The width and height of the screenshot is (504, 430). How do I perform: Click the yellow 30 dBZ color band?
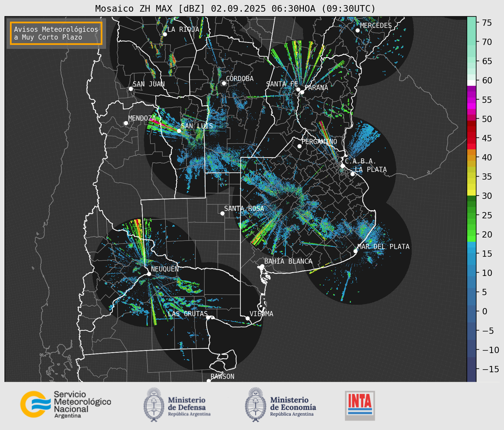click(471, 193)
